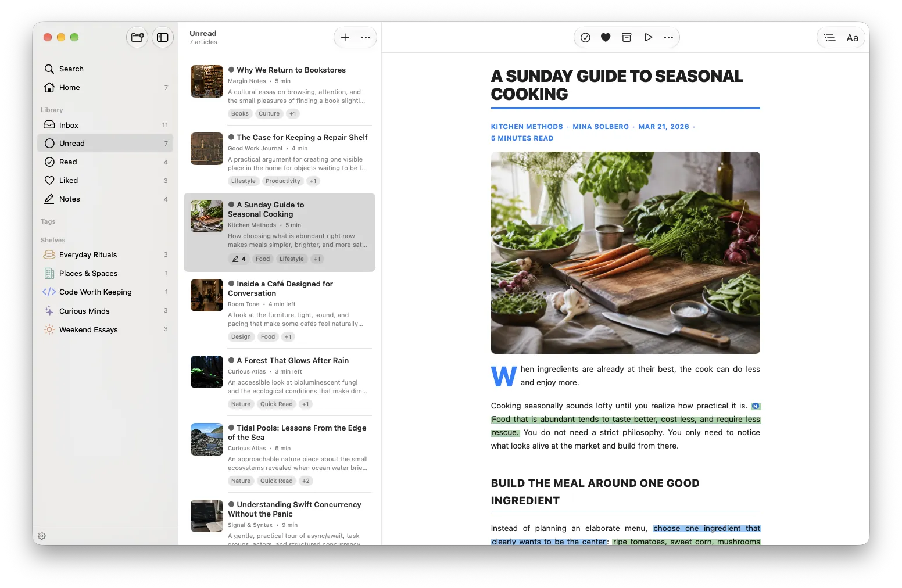This screenshot has width=902, height=588.
Task: Click the Productivity tag chip
Action: click(283, 181)
